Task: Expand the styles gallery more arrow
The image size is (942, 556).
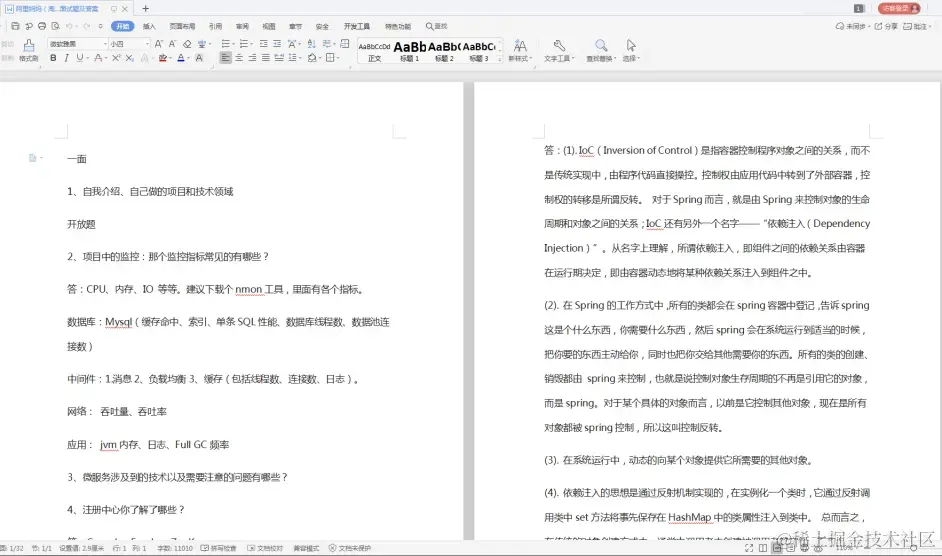Action: tap(500, 59)
